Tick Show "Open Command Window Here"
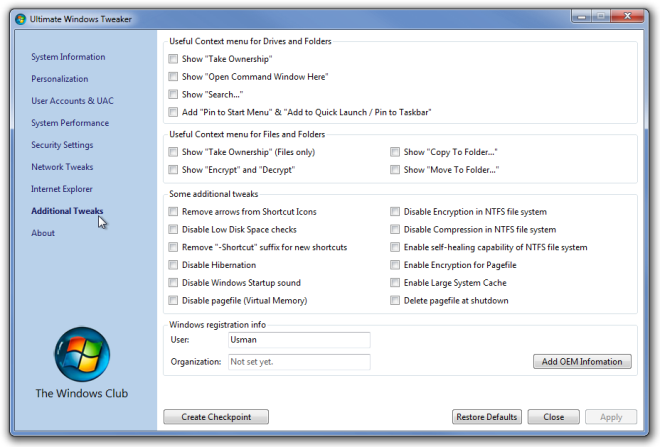660x447 pixels. click(x=173, y=77)
